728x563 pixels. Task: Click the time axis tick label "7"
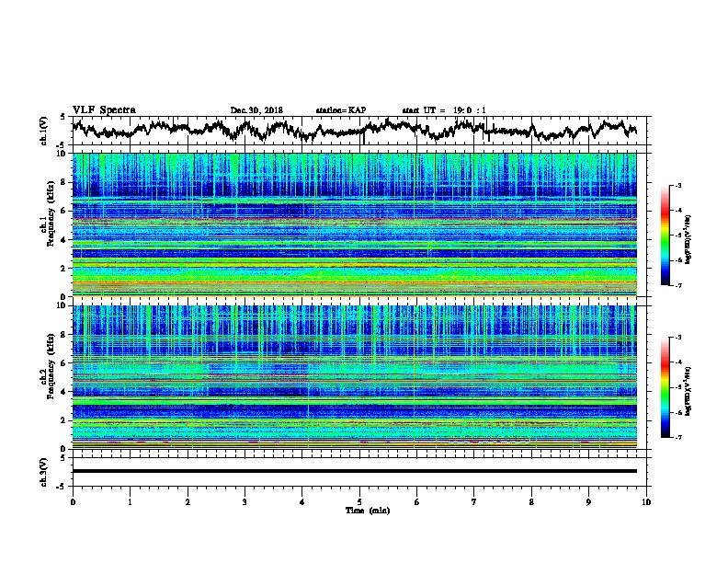click(474, 502)
